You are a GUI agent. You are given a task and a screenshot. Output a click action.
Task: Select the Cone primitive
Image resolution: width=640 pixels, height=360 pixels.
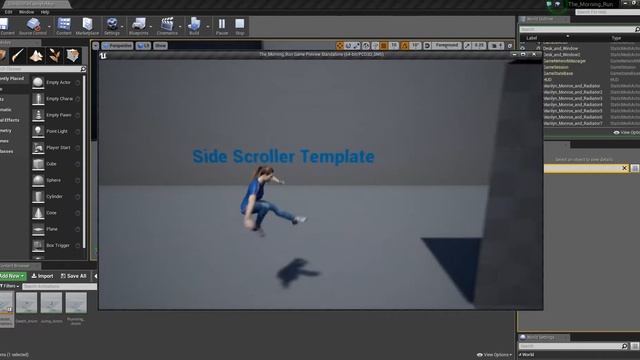coord(56,213)
